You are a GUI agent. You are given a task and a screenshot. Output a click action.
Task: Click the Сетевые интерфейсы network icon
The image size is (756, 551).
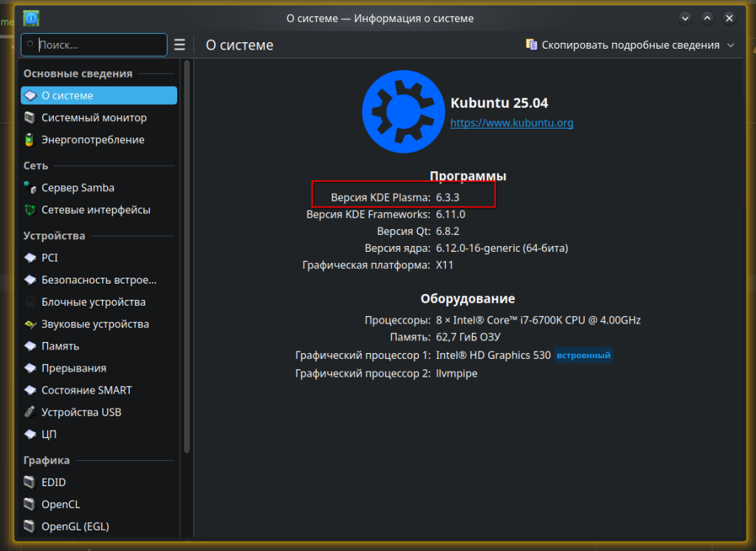pyautogui.click(x=30, y=210)
